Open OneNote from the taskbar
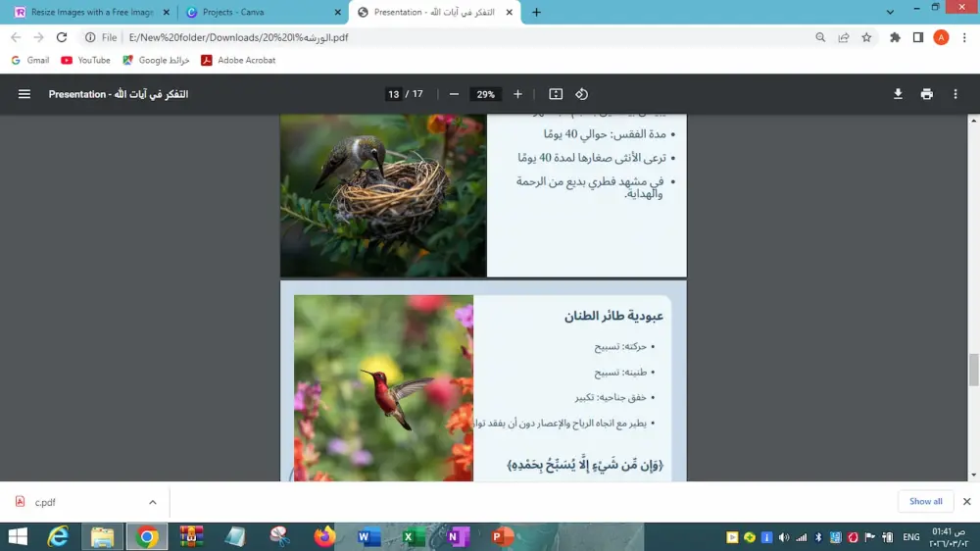The width and height of the screenshot is (980, 551). [x=458, y=536]
